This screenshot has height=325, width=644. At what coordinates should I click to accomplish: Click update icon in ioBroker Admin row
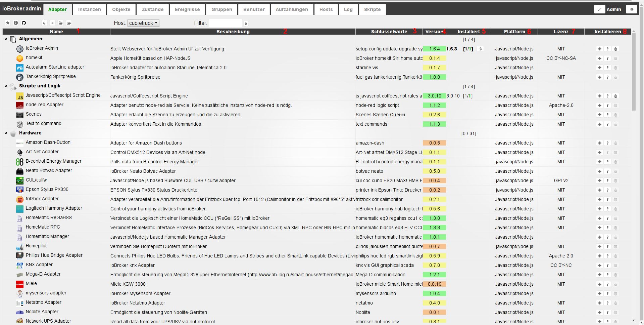(480, 49)
